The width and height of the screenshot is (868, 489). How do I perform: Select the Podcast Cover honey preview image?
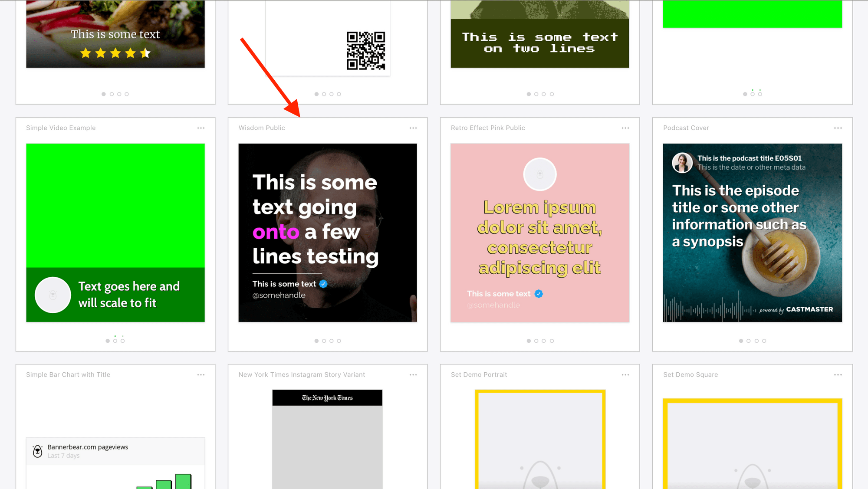click(x=753, y=233)
